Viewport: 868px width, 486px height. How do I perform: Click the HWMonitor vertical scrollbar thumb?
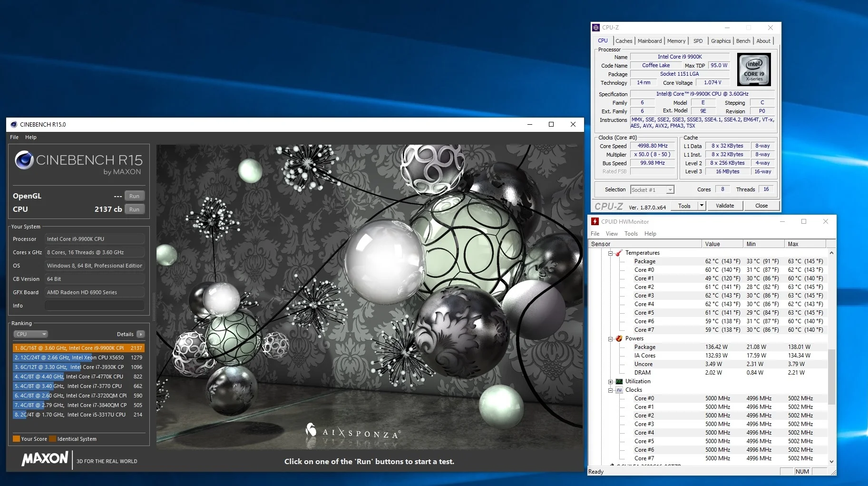(x=831, y=377)
